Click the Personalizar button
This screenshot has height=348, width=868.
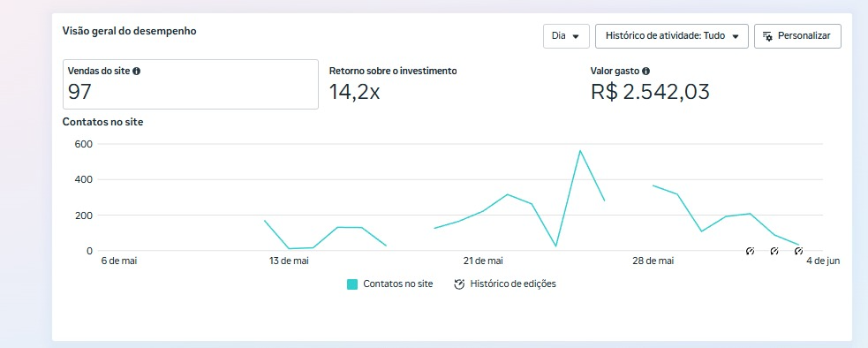pyautogui.click(x=797, y=36)
